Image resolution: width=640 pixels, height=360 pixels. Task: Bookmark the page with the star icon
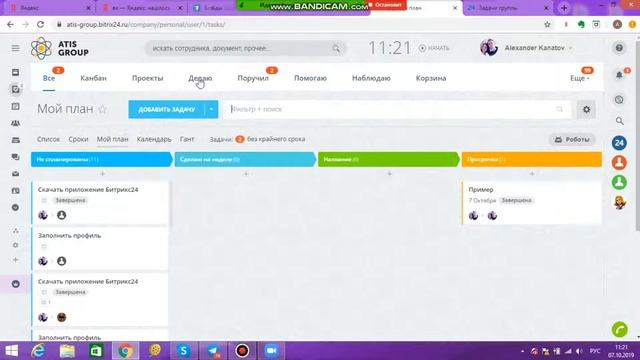[x=547, y=24]
